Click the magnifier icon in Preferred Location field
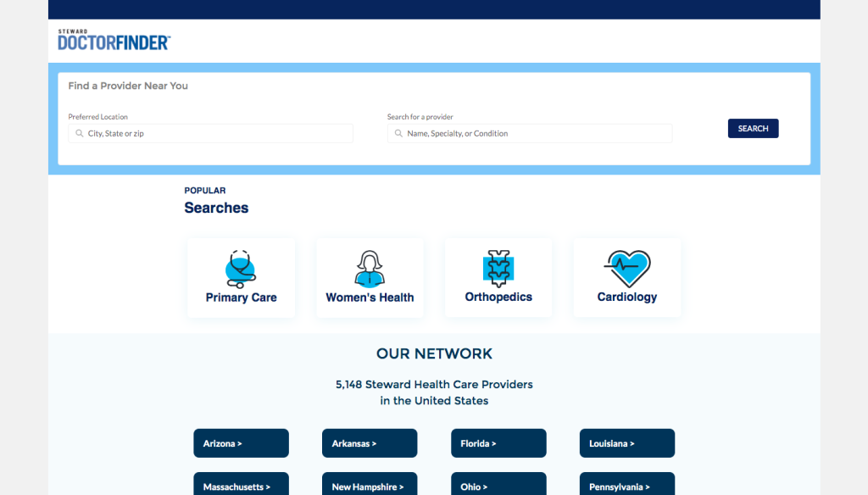 (x=80, y=133)
